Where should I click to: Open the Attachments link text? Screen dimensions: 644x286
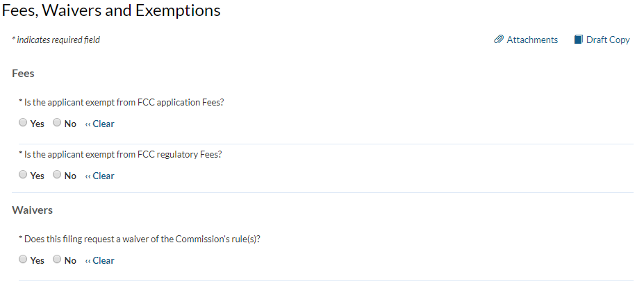coord(532,40)
